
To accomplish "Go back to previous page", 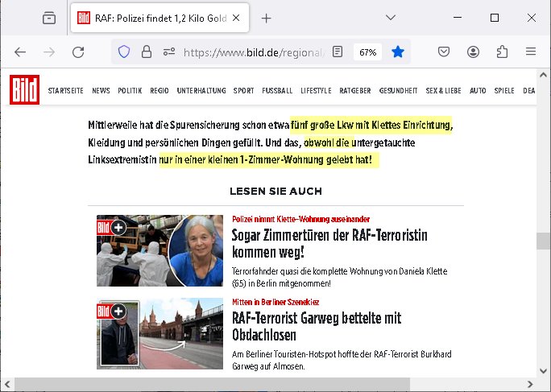I will 20,52.
